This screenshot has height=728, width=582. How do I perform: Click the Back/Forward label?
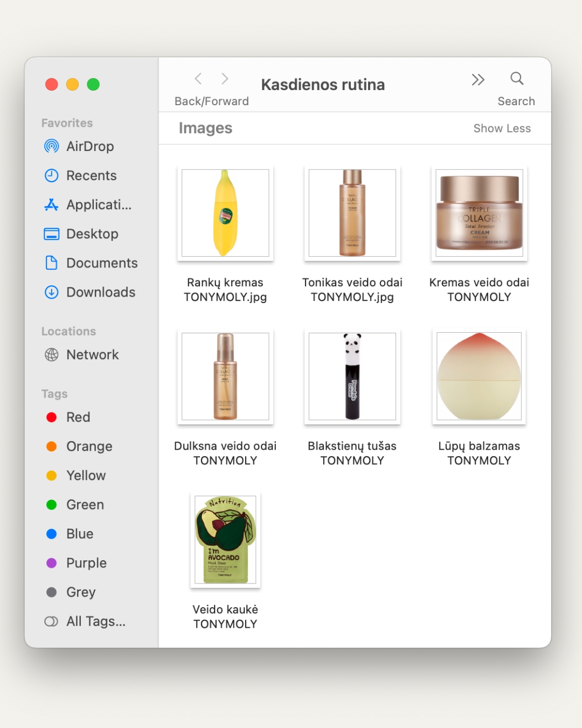click(212, 101)
